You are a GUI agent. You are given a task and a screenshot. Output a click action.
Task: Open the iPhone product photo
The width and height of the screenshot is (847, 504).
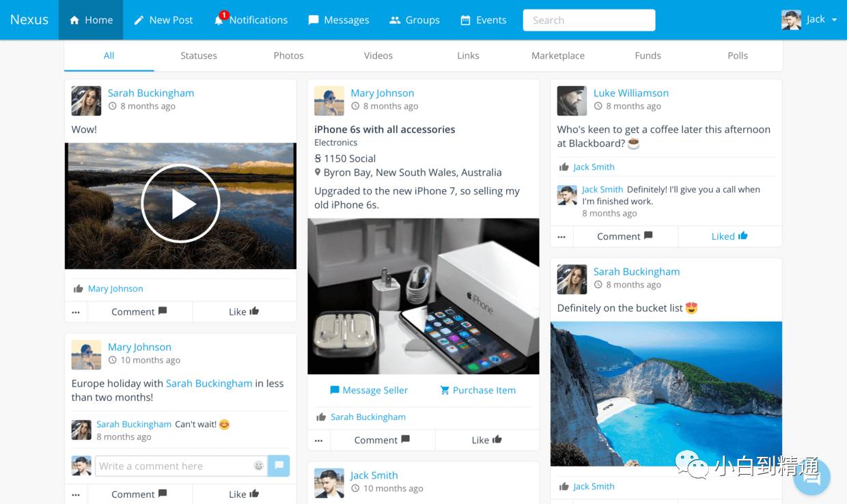[423, 296]
